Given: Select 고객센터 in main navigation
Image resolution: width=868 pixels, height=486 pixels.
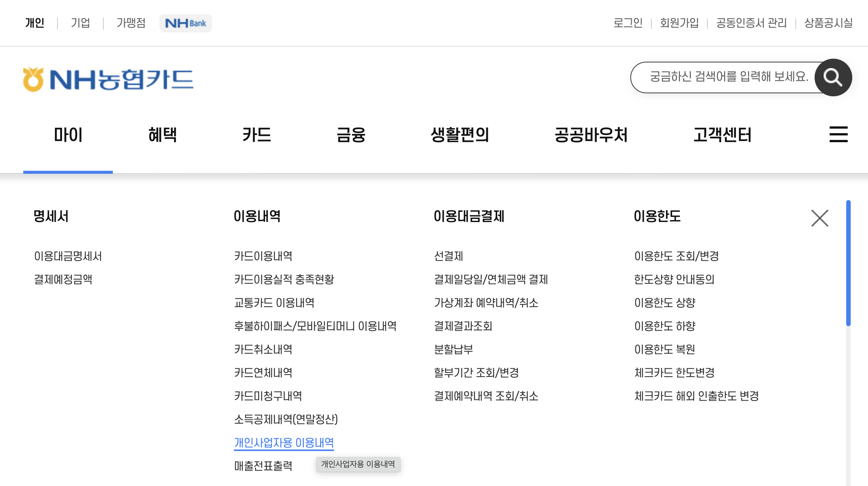Looking at the screenshot, I should (x=722, y=135).
